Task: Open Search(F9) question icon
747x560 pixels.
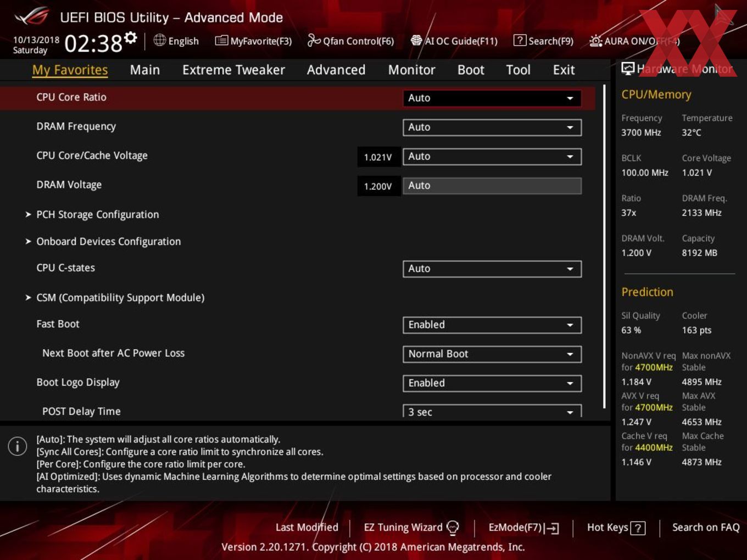Action: click(x=519, y=40)
